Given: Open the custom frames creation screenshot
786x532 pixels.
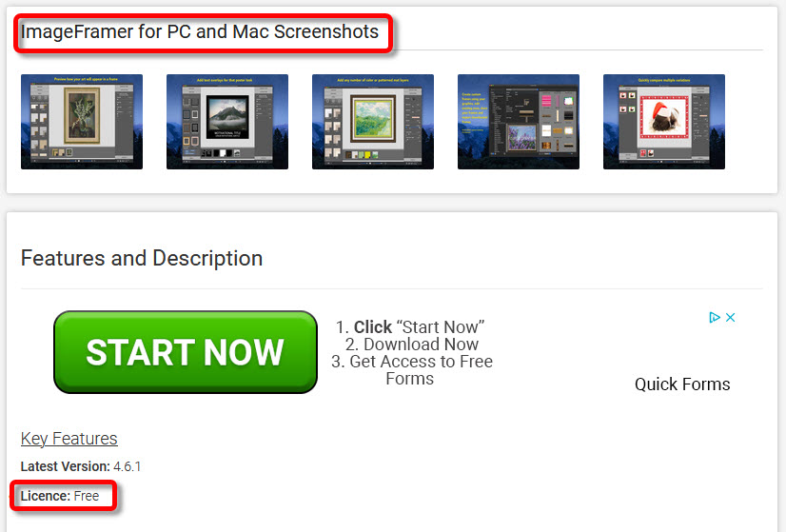Looking at the screenshot, I should pos(519,122).
